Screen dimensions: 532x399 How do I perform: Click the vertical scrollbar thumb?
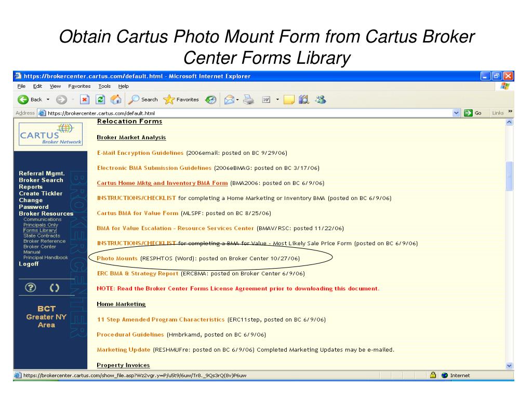pyautogui.click(x=509, y=176)
